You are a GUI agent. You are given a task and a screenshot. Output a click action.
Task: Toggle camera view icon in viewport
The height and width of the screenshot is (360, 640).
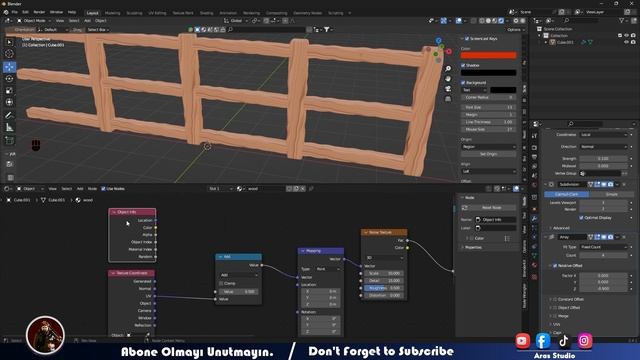448,89
